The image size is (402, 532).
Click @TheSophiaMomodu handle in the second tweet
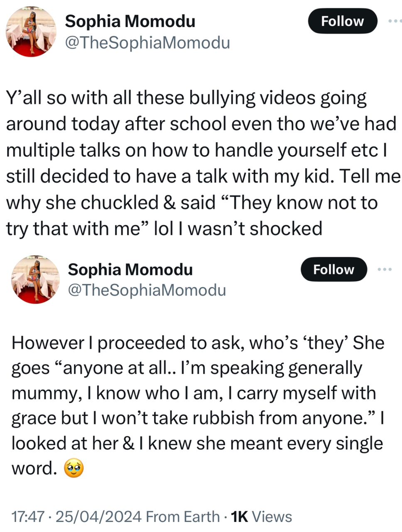[x=147, y=290]
